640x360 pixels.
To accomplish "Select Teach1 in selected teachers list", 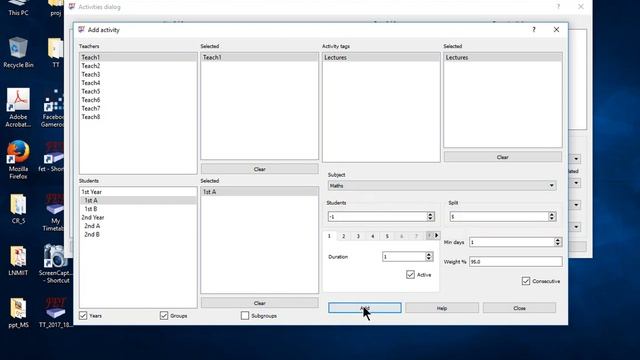I will pos(260,58).
